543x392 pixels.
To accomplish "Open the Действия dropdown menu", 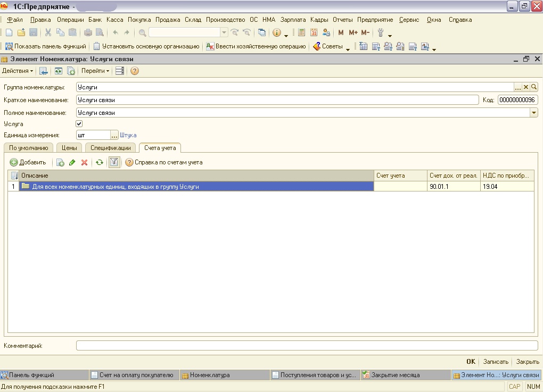I will coord(17,71).
